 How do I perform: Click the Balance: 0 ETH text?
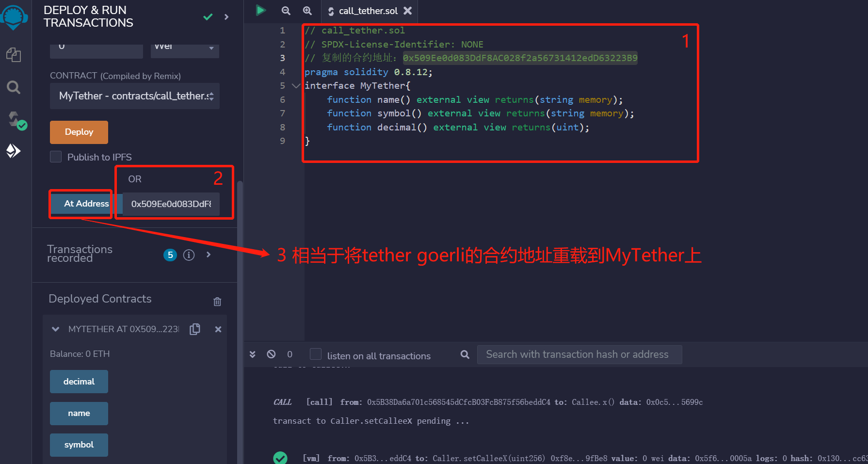(80, 354)
